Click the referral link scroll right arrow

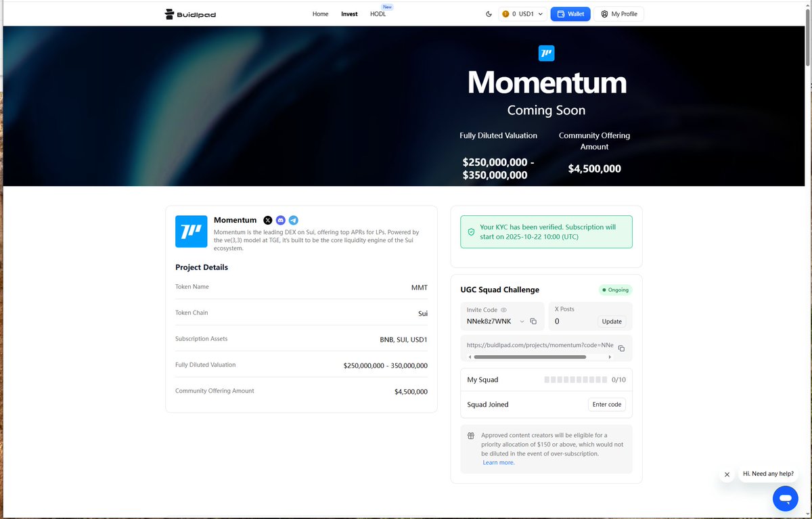[610, 357]
